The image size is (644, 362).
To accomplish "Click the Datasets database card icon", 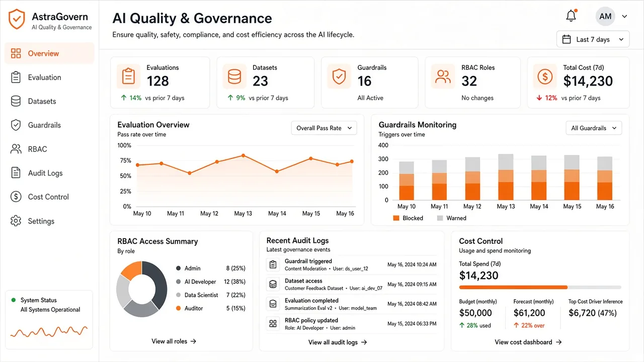I will tap(234, 76).
